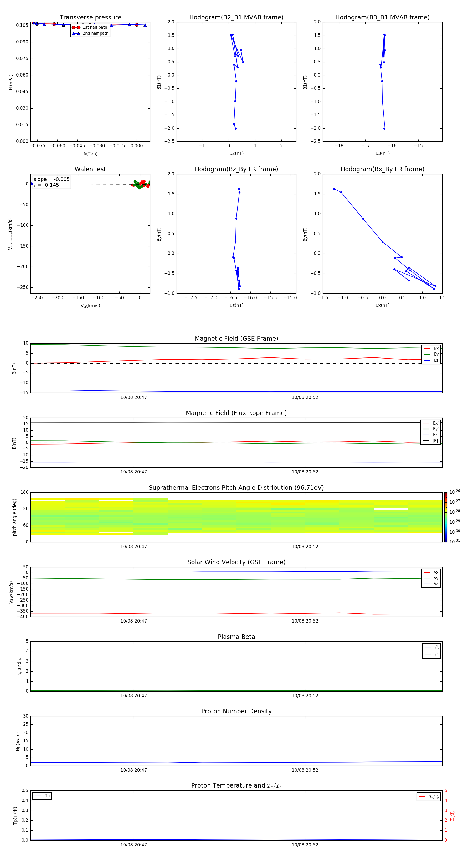Click '10/08 20:47' tick under GSE field plot
This screenshot has height=868, width=473.
click(x=134, y=398)
